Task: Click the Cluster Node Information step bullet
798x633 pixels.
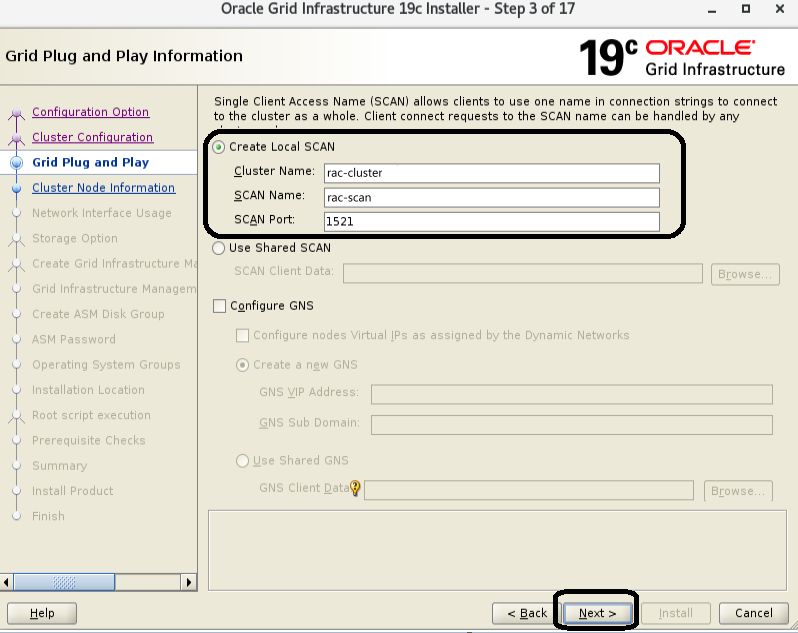Action: click(16, 188)
